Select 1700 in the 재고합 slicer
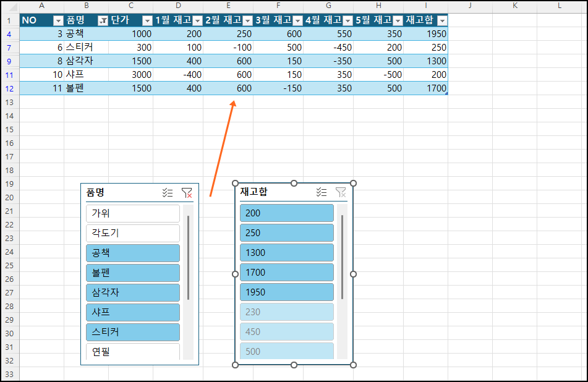Screen dimensions: 588x382 (x=287, y=273)
